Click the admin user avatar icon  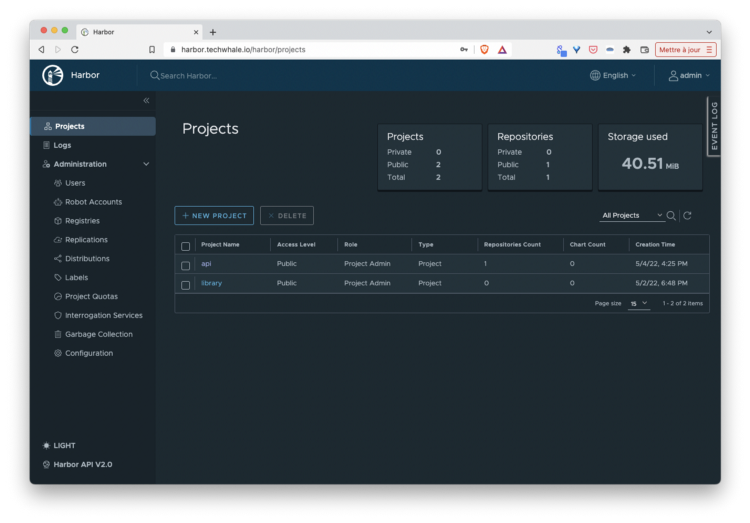click(x=673, y=76)
